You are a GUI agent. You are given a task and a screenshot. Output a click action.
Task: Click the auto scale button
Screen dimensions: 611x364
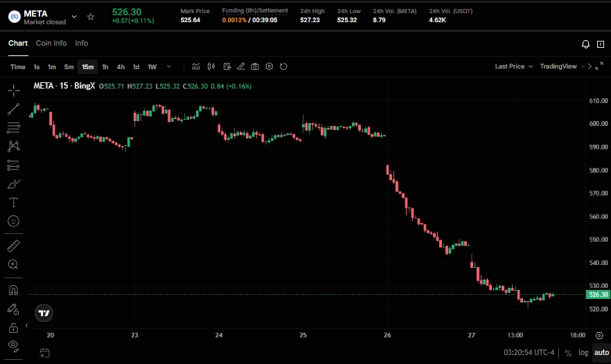[x=601, y=352]
